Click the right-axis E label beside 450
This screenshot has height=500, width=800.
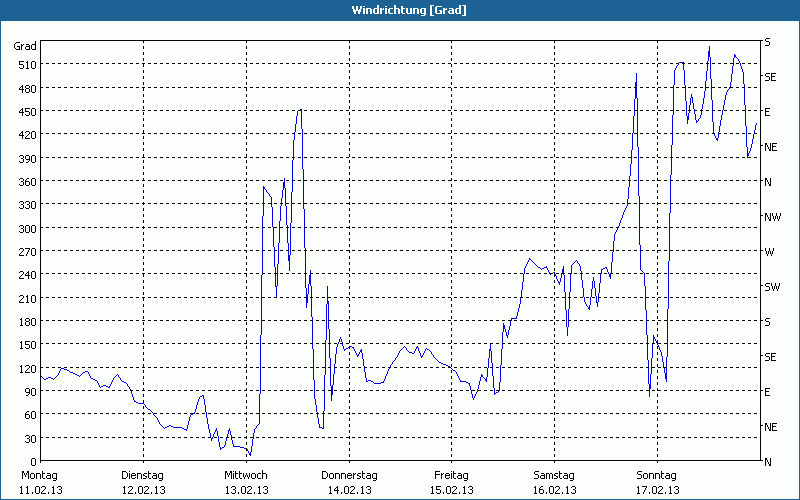point(767,112)
